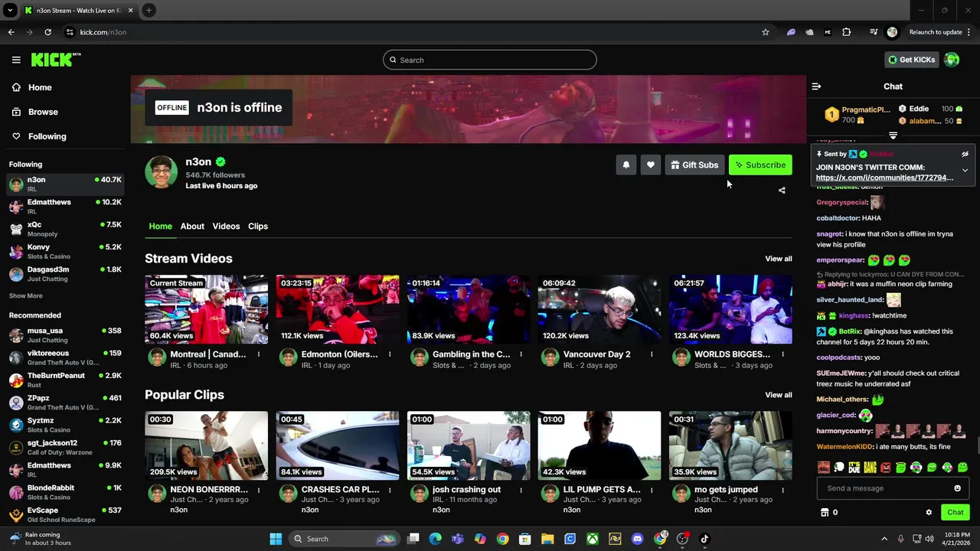Open Montreal current stream thumbnail
Image resolution: width=980 pixels, height=551 pixels.
(x=207, y=309)
